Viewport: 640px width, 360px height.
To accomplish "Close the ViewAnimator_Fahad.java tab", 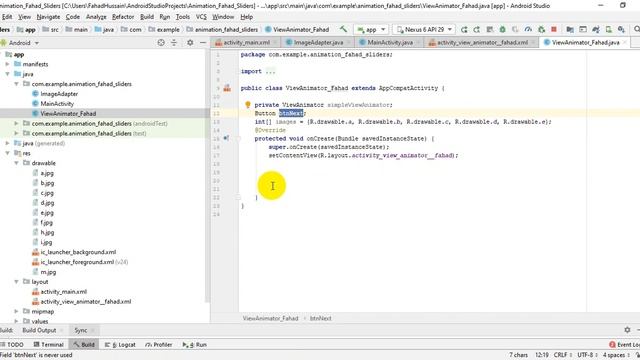I will pos(625,42).
